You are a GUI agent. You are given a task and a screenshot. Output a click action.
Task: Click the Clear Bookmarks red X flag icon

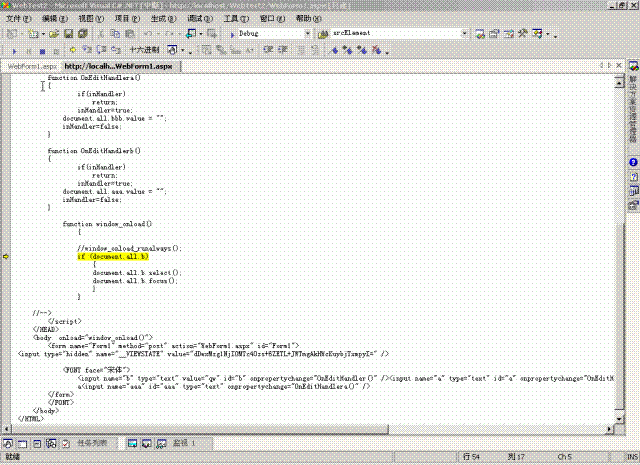click(x=376, y=50)
